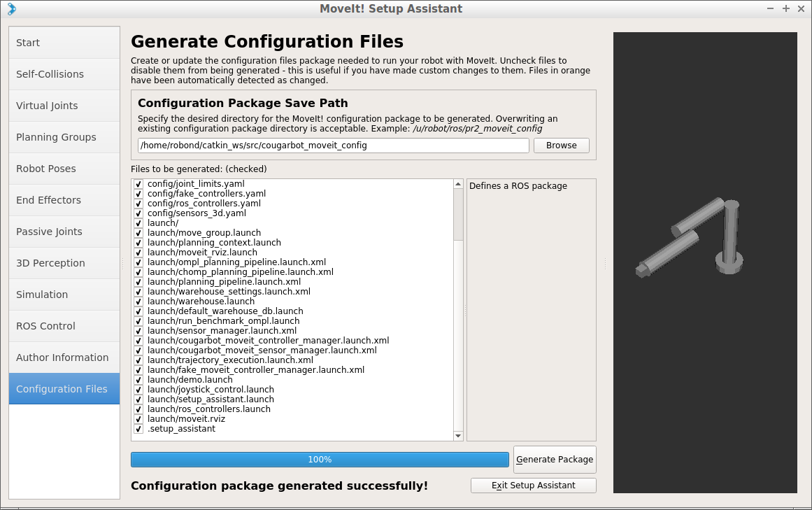This screenshot has height=510, width=812.
Task: Uncheck config/joint_limits.yaml
Action: [138, 184]
